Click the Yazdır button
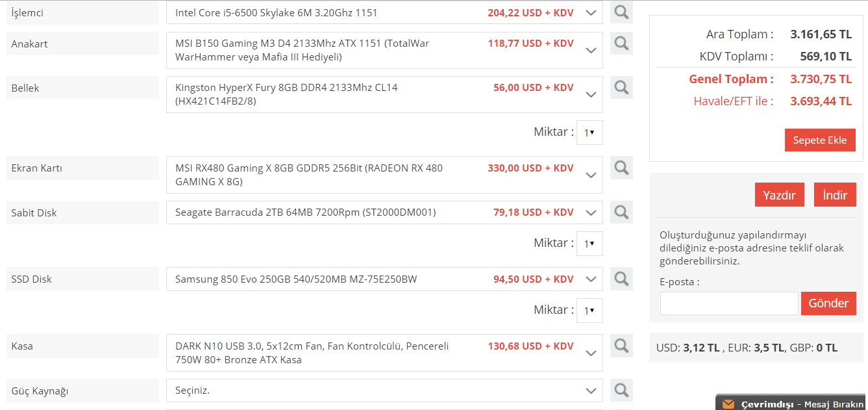The width and height of the screenshot is (868, 410). 780,195
